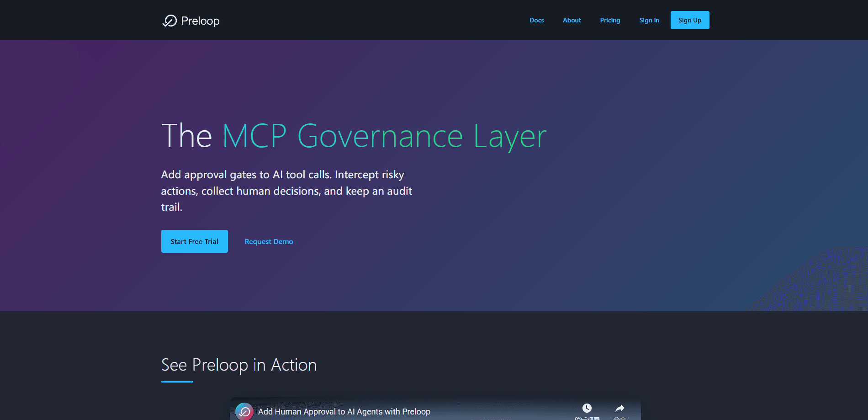The width and height of the screenshot is (868, 420).
Task: Click the Preloop logo icon in the header
Action: [169, 21]
